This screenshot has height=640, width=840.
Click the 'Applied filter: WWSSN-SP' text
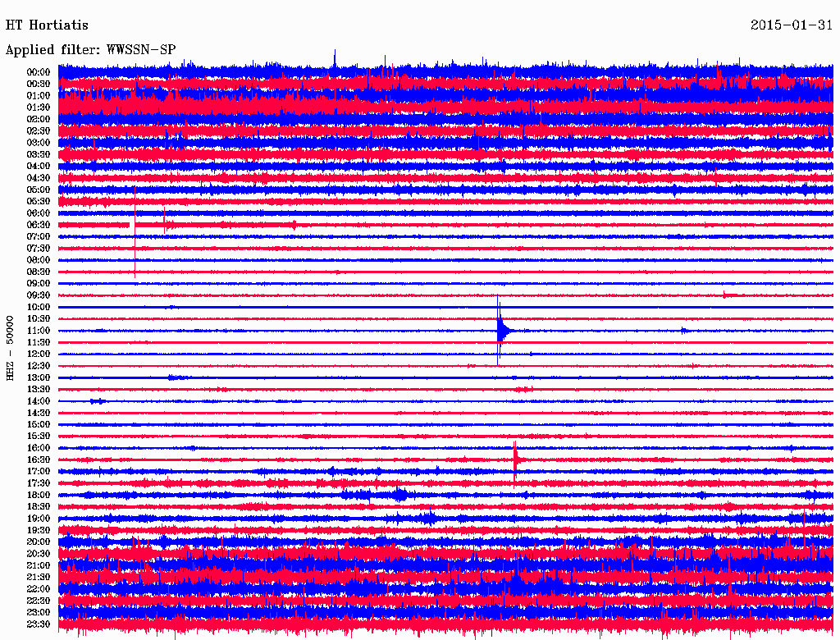click(x=90, y=50)
